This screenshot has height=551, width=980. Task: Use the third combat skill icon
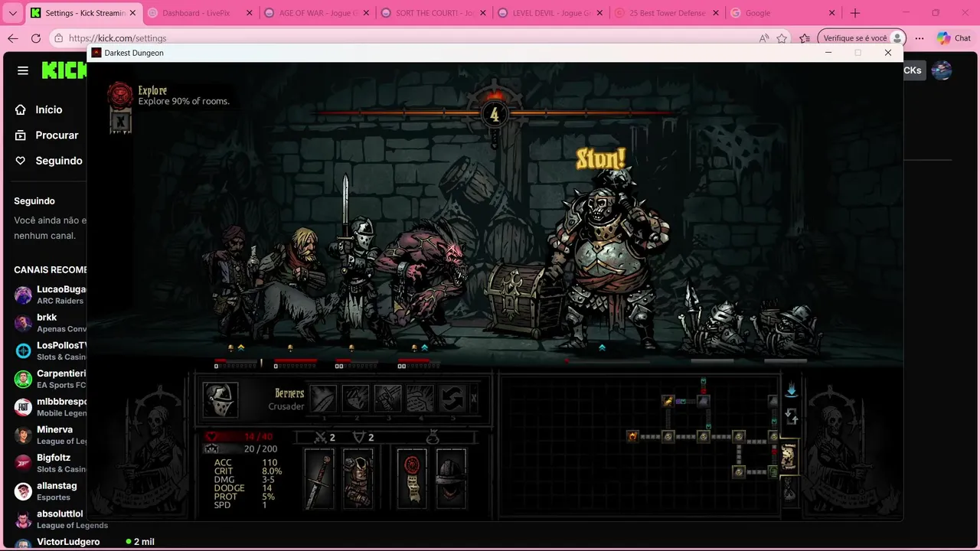[x=387, y=399]
